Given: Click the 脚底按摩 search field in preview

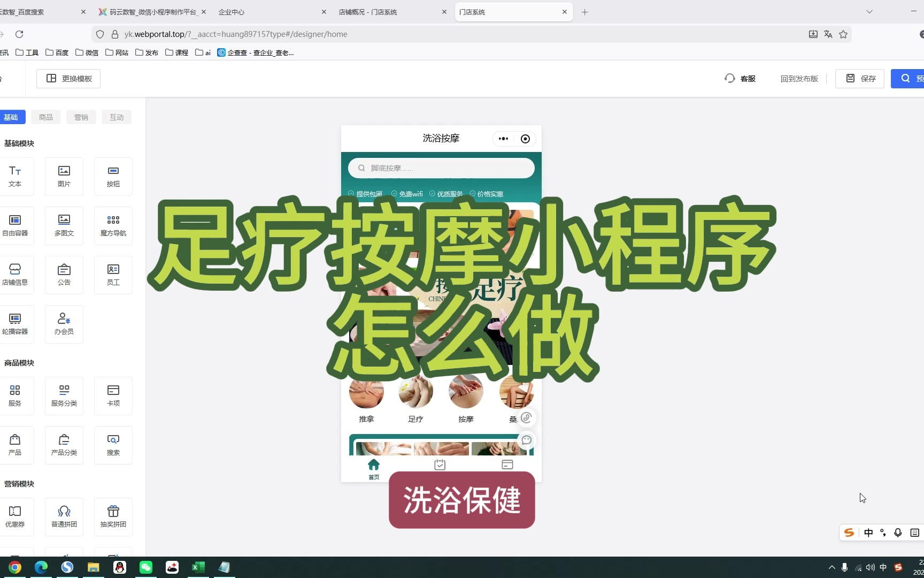Looking at the screenshot, I should click(441, 168).
